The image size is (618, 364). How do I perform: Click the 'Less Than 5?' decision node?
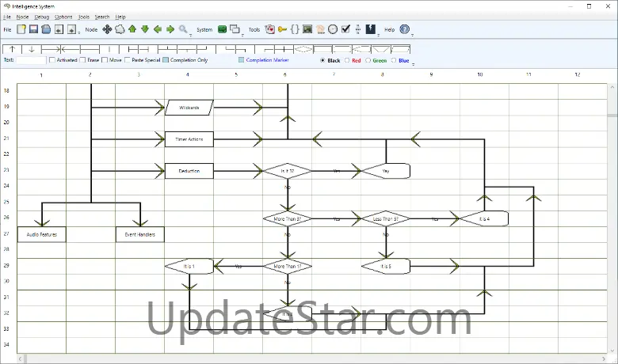[386, 218]
